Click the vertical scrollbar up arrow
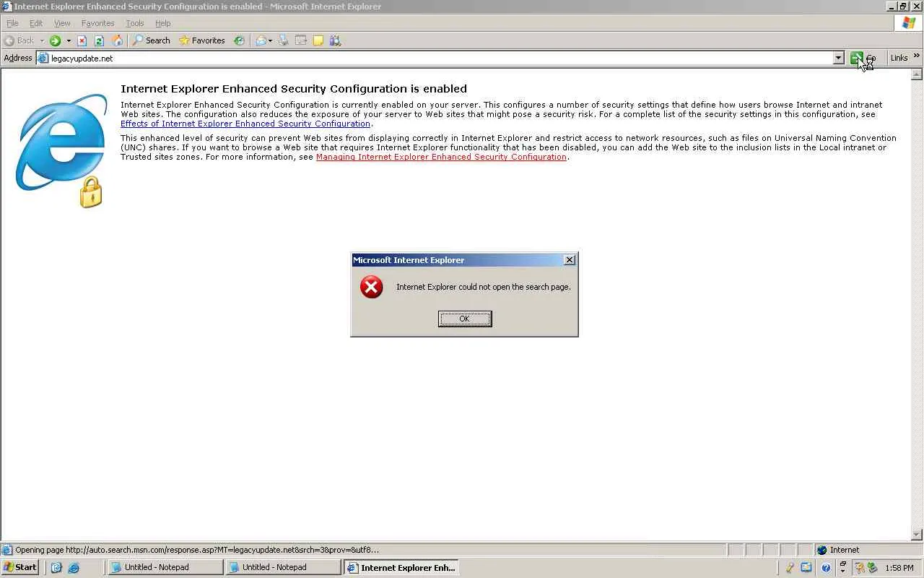Image resolution: width=924 pixels, height=578 pixels. (x=917, y=74)
